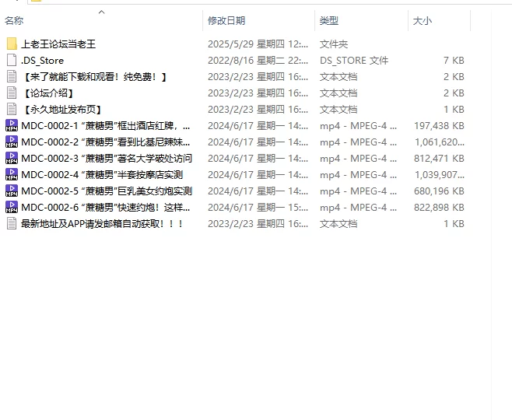Select video MDC-0002-5 file name
This screenshot has width=512, height=420.
tap(107, 191)
